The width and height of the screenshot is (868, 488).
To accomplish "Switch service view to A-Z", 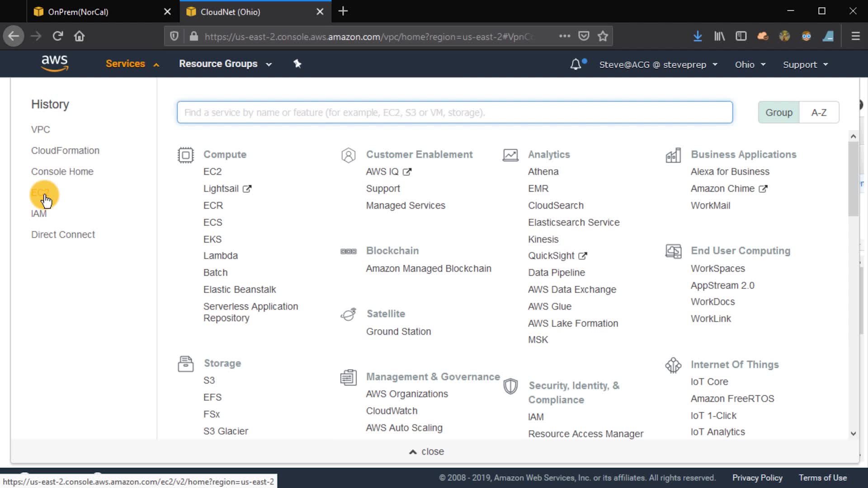I will (x=819, y=113).
